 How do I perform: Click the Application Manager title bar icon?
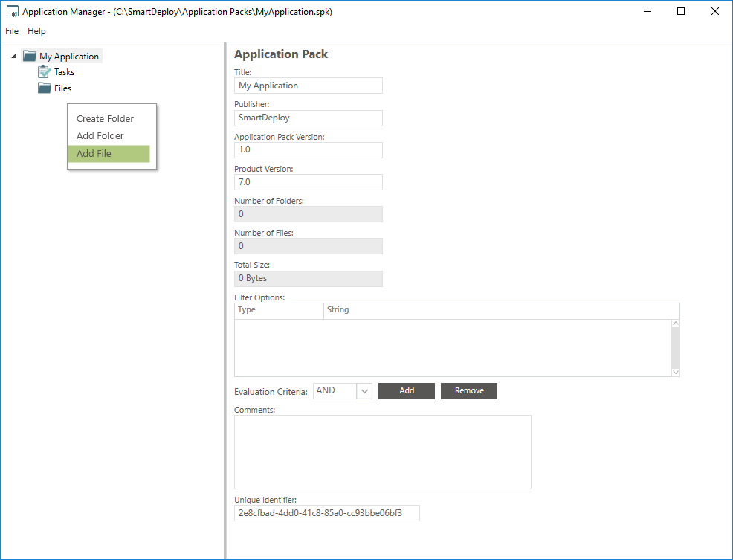[12, 12]
